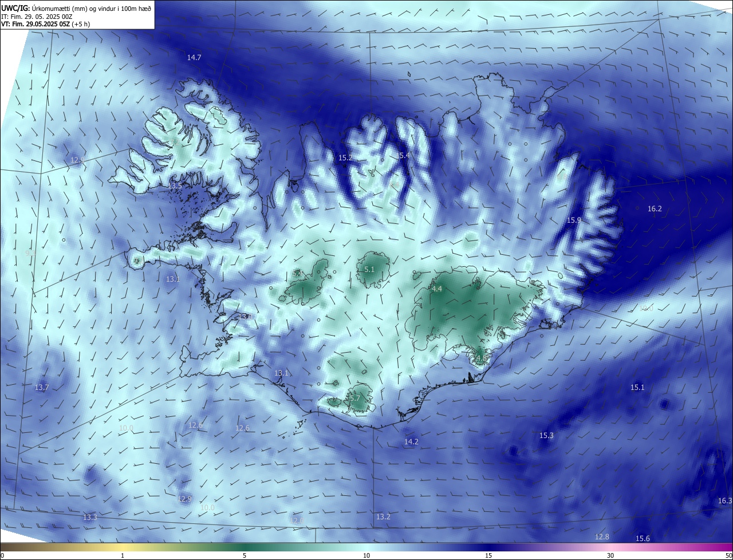Click the 5.1 value on the glacier
The image size is (733, 560).
tap(369, 269)
